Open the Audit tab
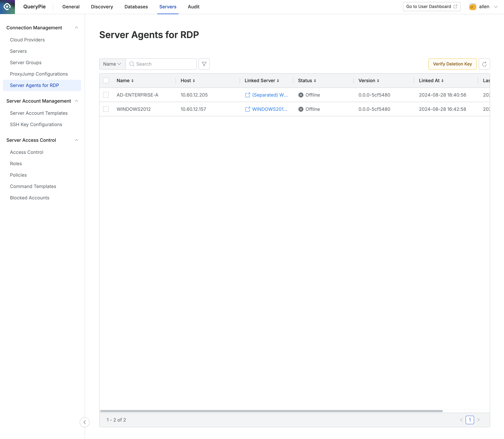The height and width of the screenshot is (439, 504). click(x=193, y=7)
